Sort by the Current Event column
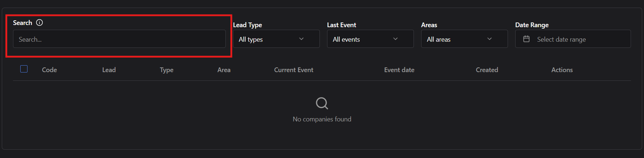 pyautogui.click(x=293, y=70)
